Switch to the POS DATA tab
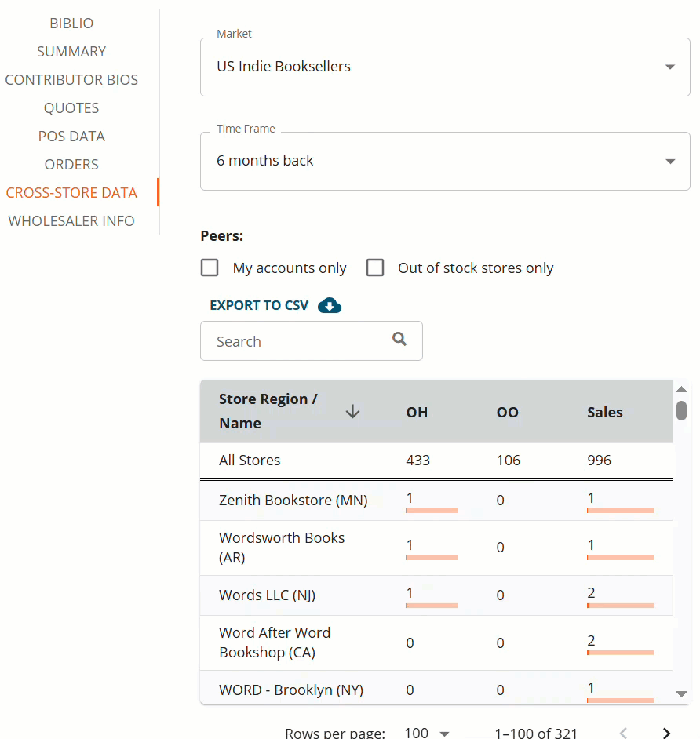 [71, 137]
